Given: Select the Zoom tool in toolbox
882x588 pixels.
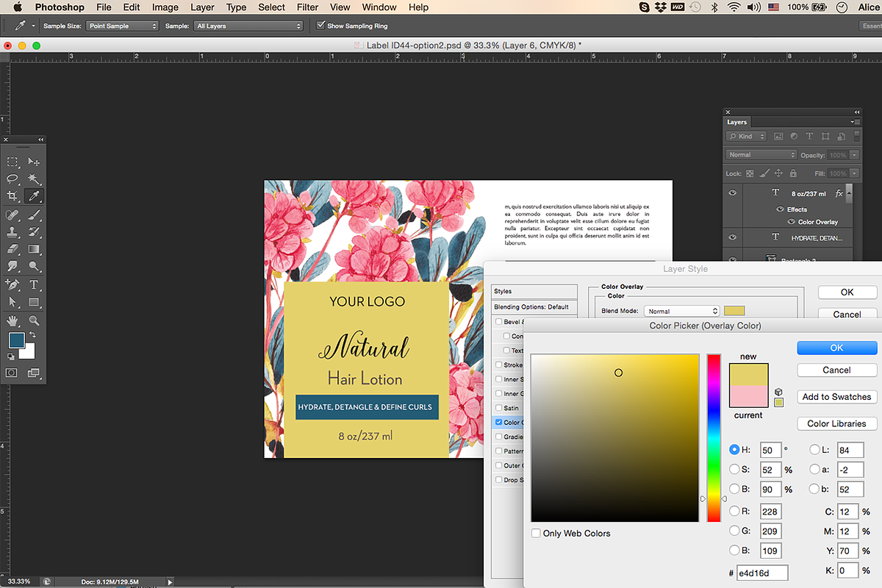Looking at the screenshot, I should point(34,320).
